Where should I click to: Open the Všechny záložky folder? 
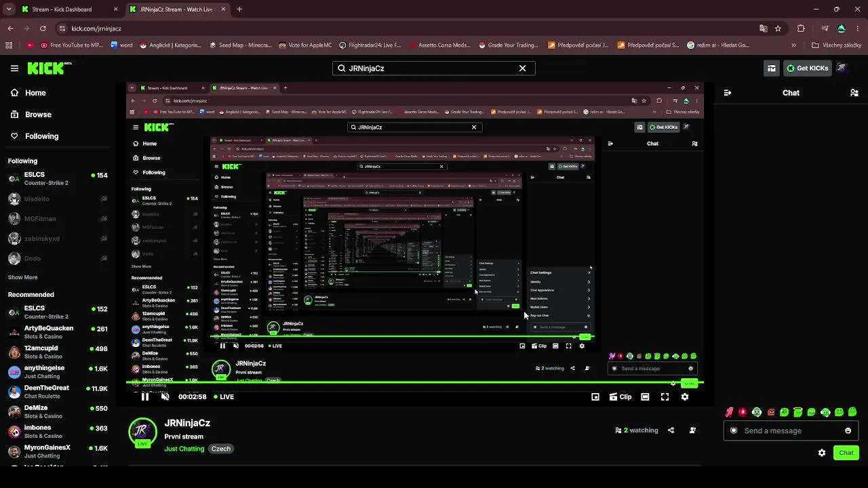tap(836, 45)
